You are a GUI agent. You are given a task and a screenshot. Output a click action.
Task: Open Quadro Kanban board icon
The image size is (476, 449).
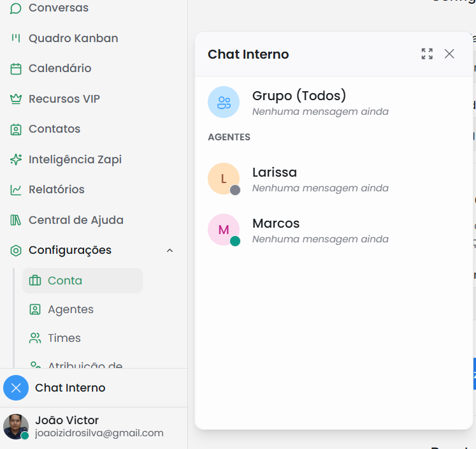tap(16, 38)
